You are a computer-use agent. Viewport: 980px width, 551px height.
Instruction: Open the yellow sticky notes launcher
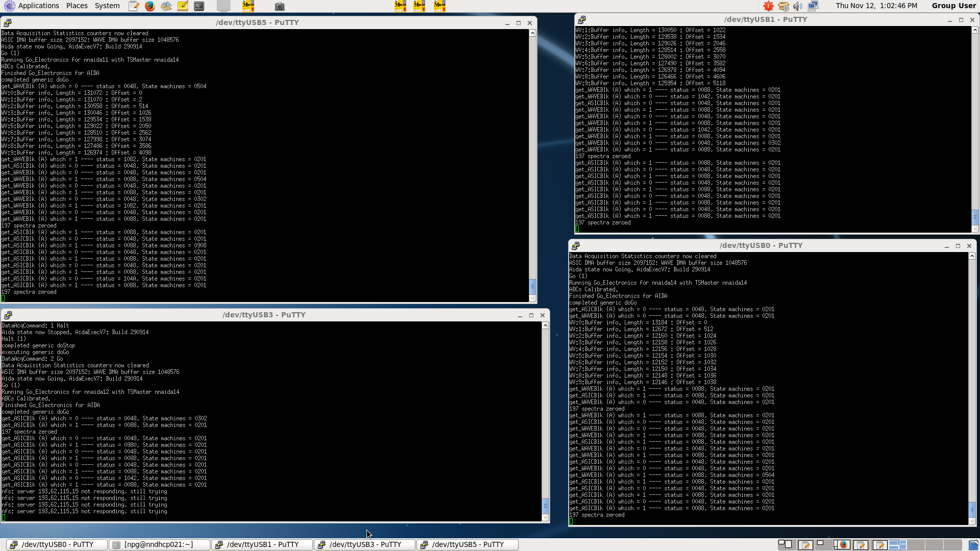point(183,6)
